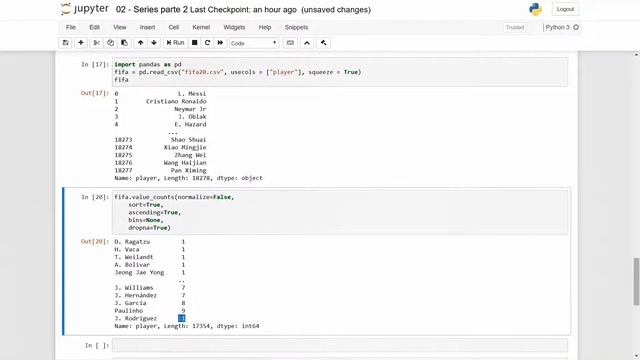Click the kernel idle circle indicator
Screen dimensions: 640x360
click(576, 27)
